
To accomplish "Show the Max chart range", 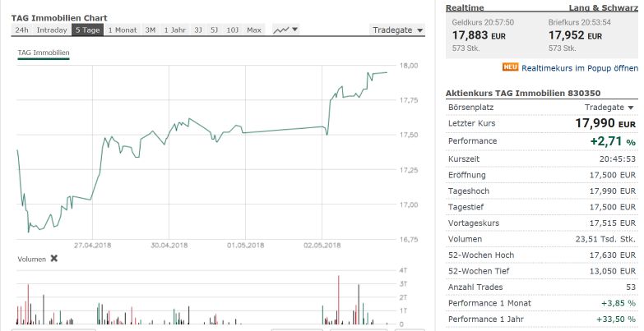I will [254, 30].
